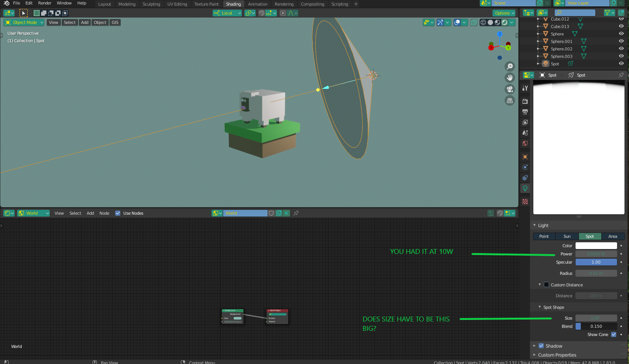Switch to material preview shading
Screen dimensions: 629x364
point(497,22)
